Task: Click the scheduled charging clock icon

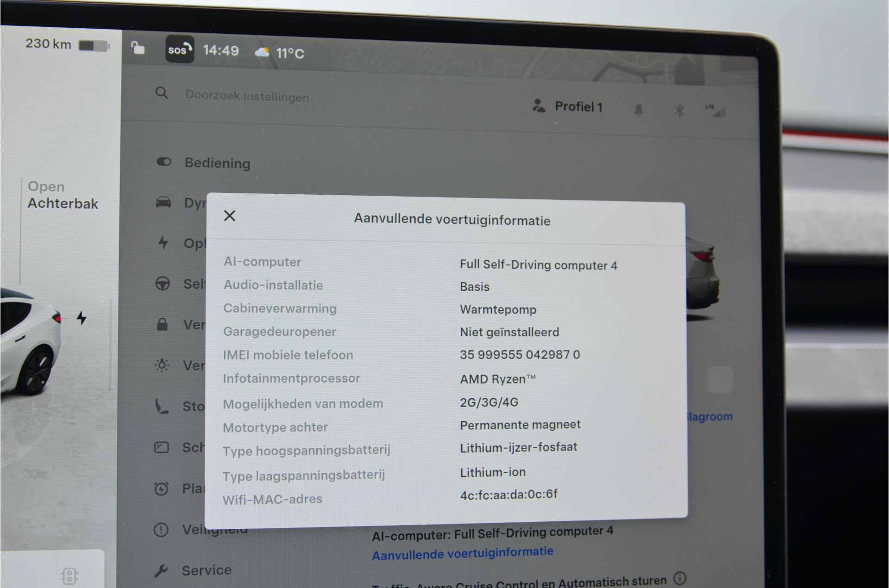Action: [x=161, y=489]
